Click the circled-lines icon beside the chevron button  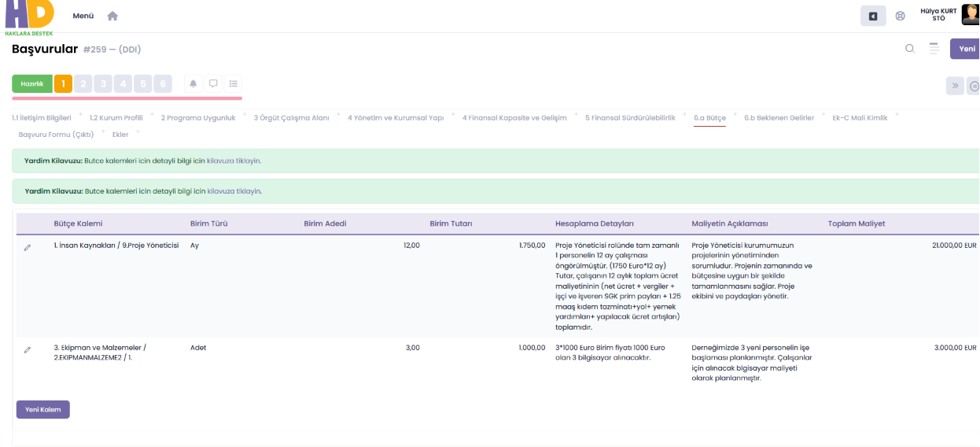coord(974,86)
